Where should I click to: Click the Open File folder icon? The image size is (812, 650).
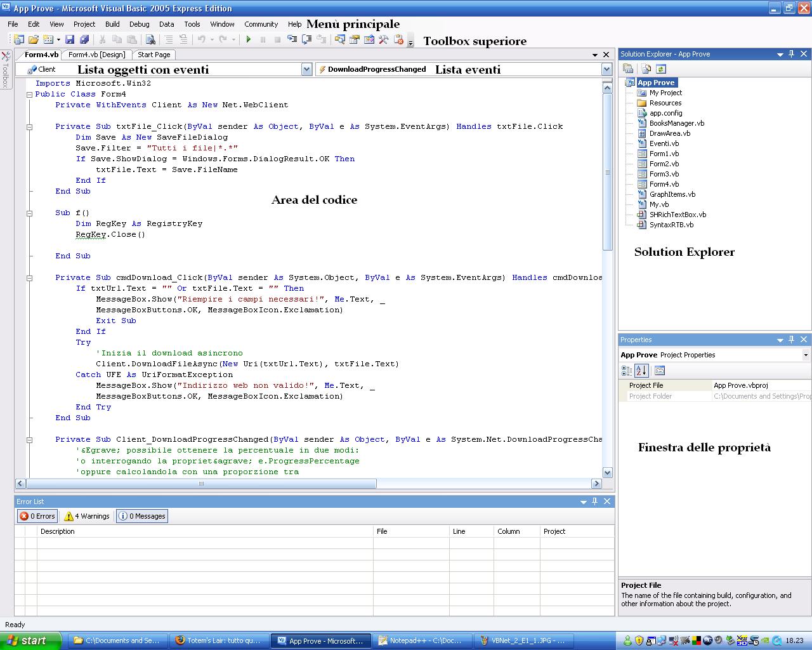(33, 39)
